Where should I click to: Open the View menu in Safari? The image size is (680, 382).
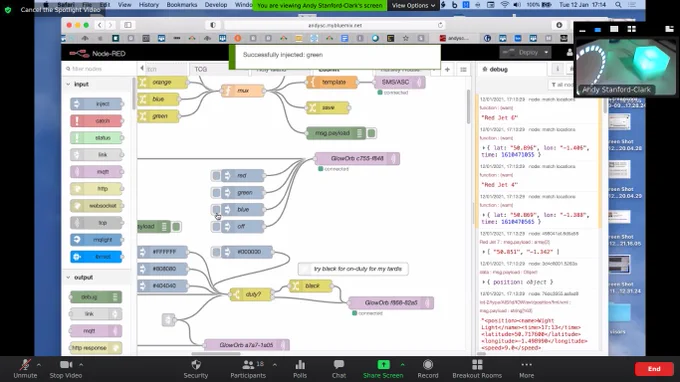pos(124,5)
